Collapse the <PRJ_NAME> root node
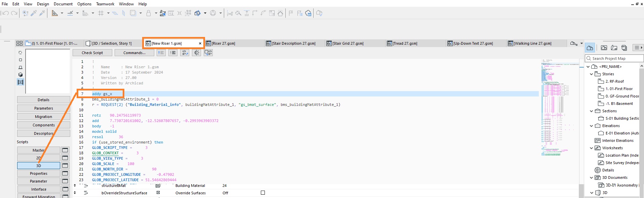Viewport: 644px width, 198px height. click(x=588, y=67)
